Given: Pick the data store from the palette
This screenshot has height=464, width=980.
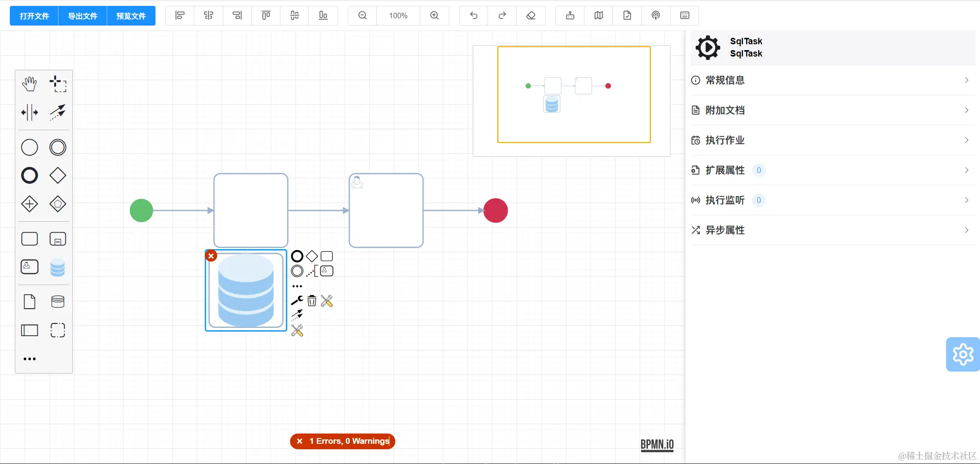Looking at the screenshot, I should 58,302.
